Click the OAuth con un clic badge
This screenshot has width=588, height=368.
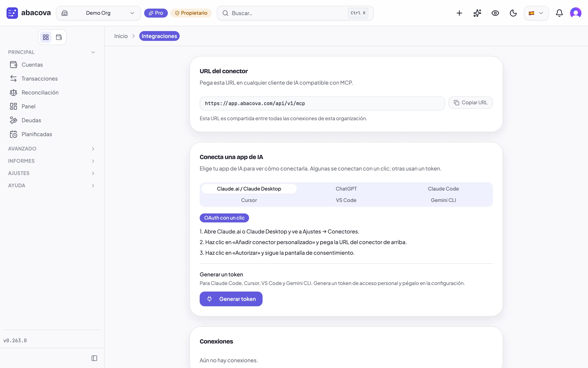(x=224, y=218)
